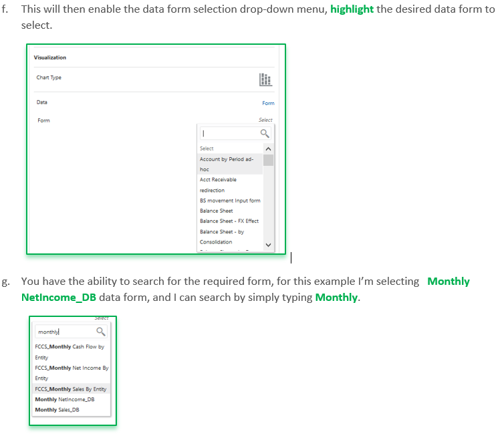The image size is (504, 438).
Task: Select 'FCCS_Monthly Cash Flow by Entity'
Action: point(72,352)
